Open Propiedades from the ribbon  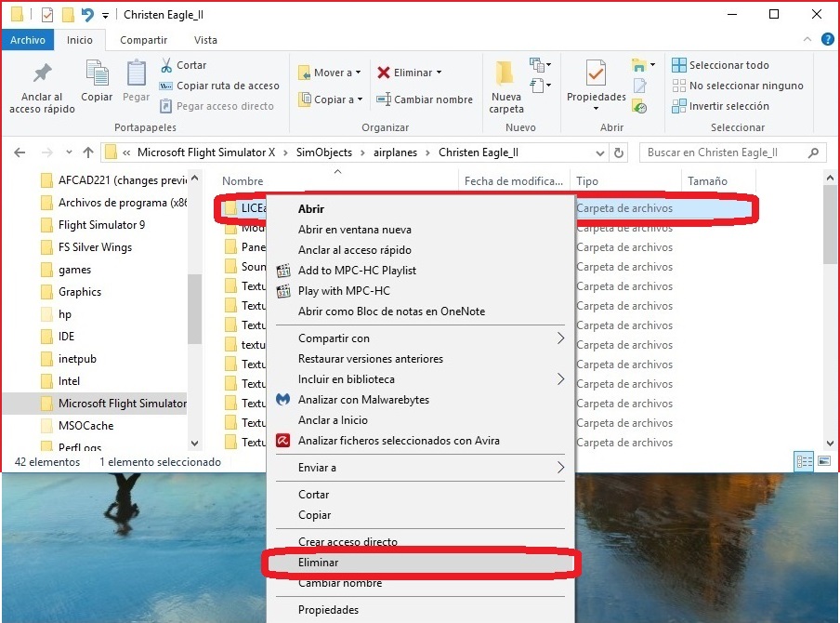click(597, 86)
